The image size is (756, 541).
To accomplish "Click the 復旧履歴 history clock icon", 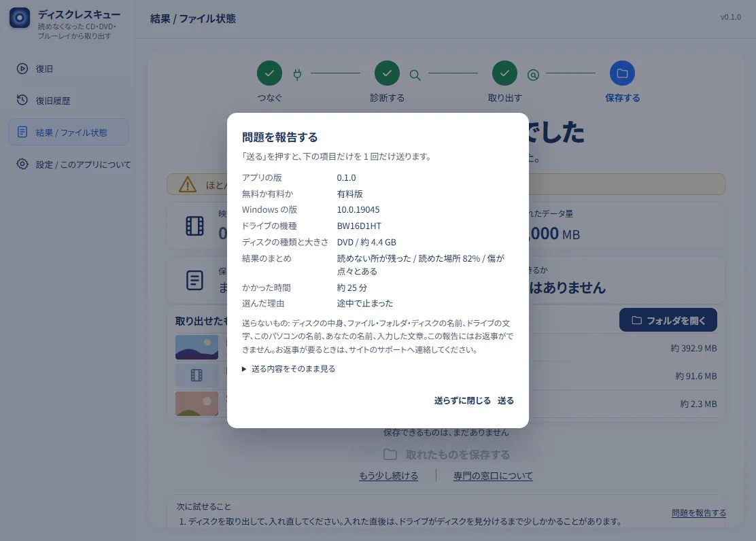I will click(x=22, y=100).
